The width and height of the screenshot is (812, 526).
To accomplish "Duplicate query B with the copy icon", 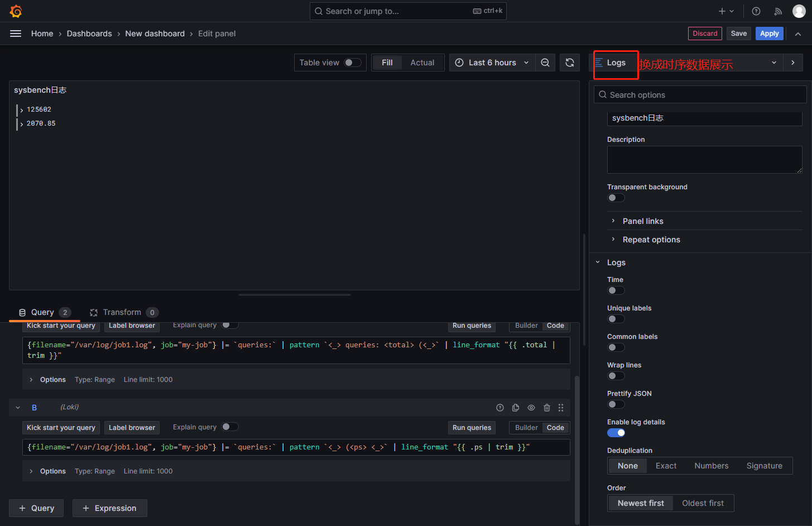I will click(516, 408).
